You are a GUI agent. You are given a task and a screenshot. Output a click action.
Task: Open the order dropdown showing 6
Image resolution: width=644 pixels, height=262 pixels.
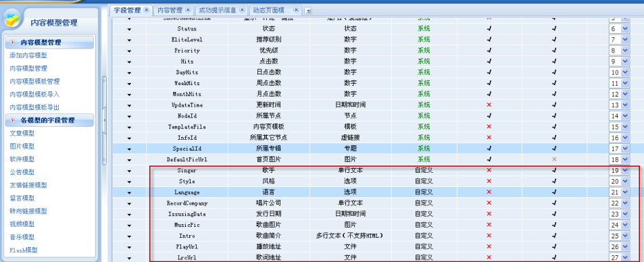[620, 29]
